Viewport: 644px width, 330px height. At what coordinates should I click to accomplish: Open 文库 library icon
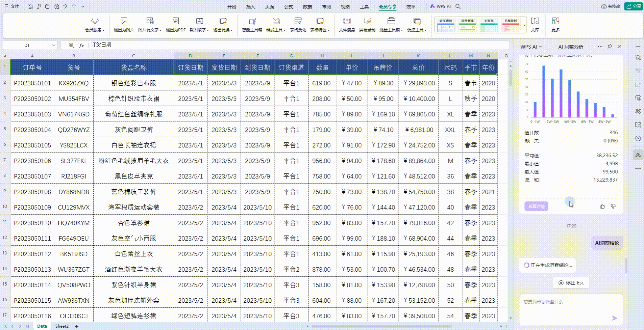pos(535,25)
